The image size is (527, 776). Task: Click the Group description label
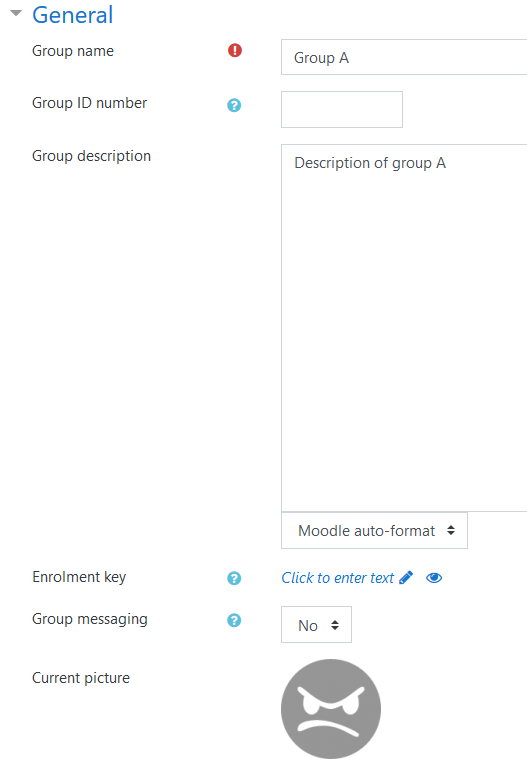point(92,156)
